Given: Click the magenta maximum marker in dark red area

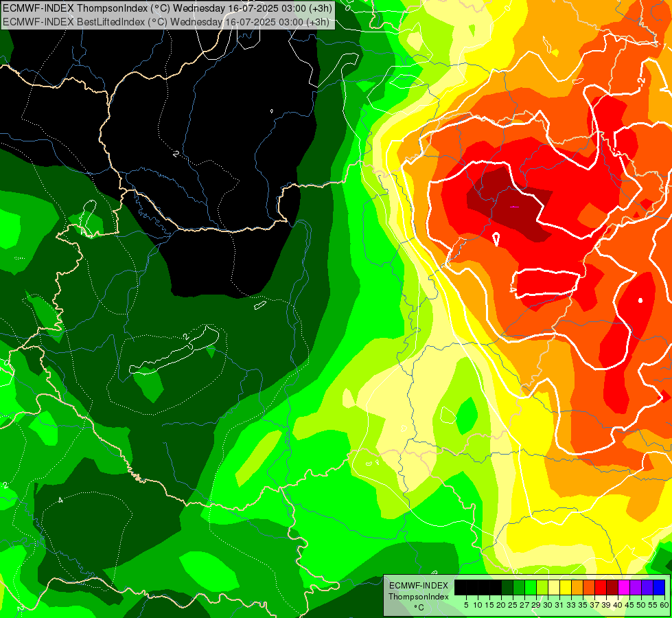Looking at the screenshot, I should tap(514, 207).
